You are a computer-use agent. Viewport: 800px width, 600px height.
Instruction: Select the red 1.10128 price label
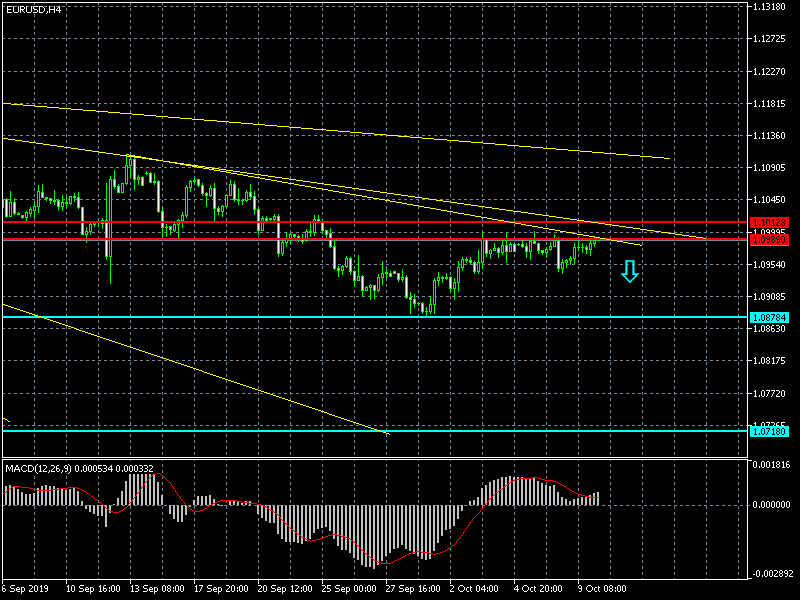tap(769, 223)
